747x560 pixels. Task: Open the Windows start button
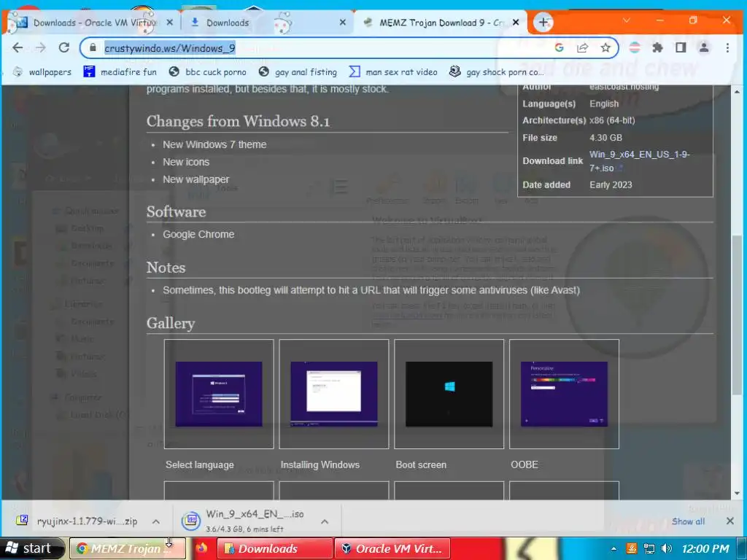pos(31,548)
